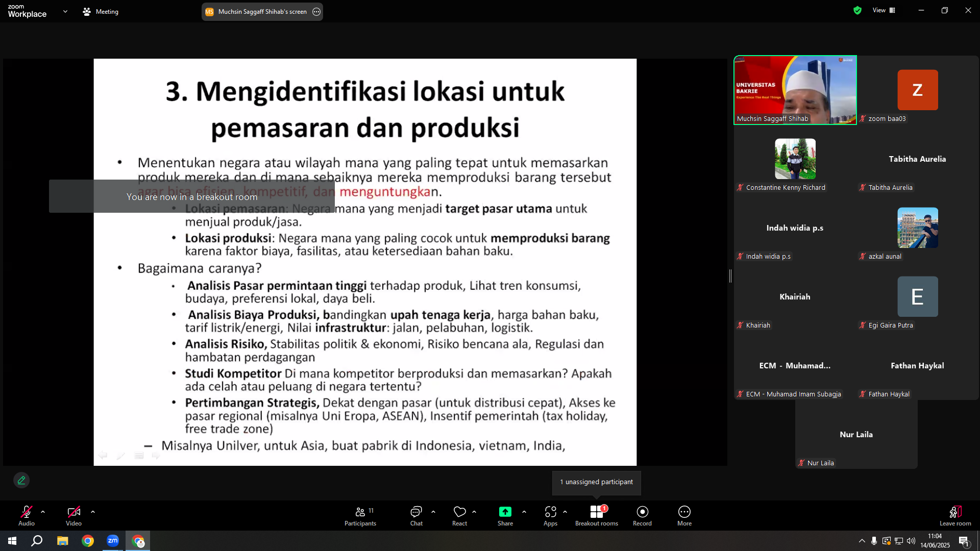Select Fathan Haykal participant tile
The image size is (980, 551).
pos(918,365)
